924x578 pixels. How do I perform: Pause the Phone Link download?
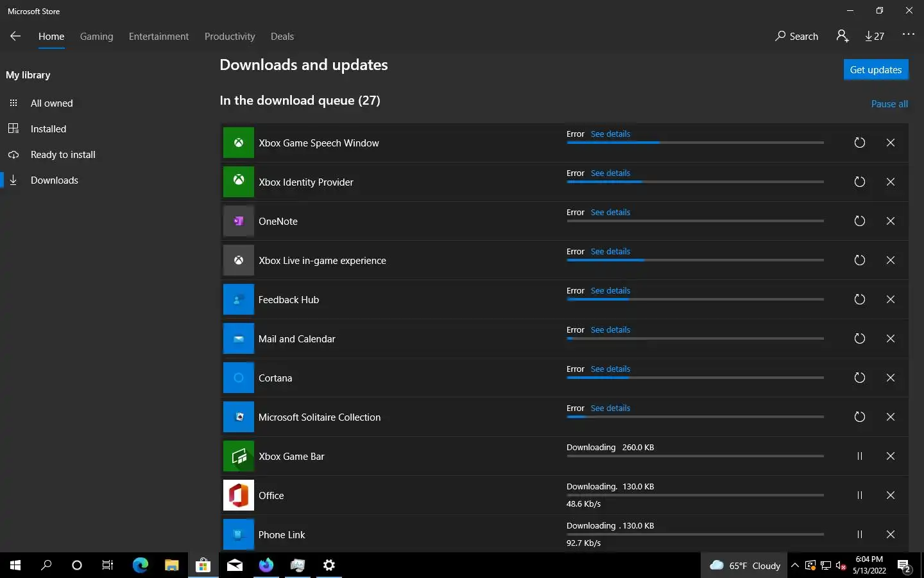[860, 534]
